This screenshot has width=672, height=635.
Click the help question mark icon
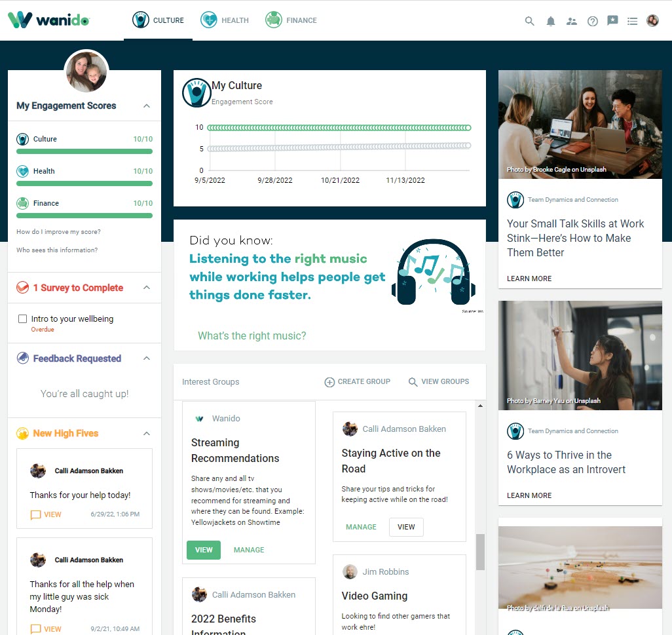pyautogui.click(x=593, y=20)
